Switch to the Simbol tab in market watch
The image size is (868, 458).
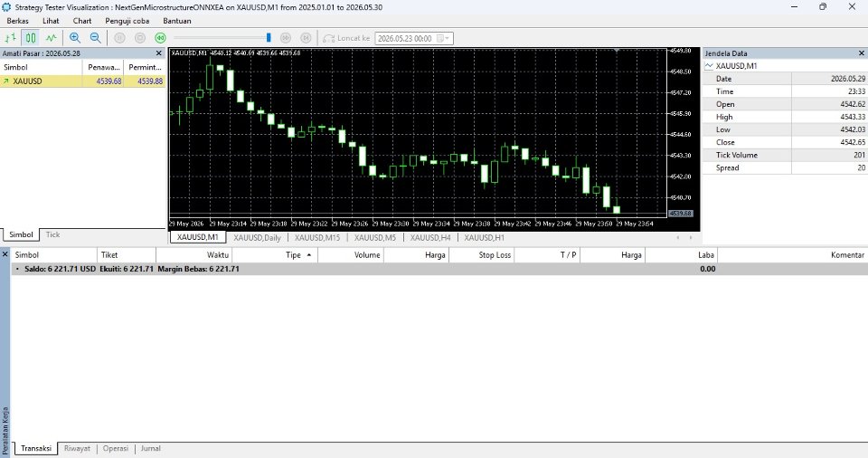point(21,234)
